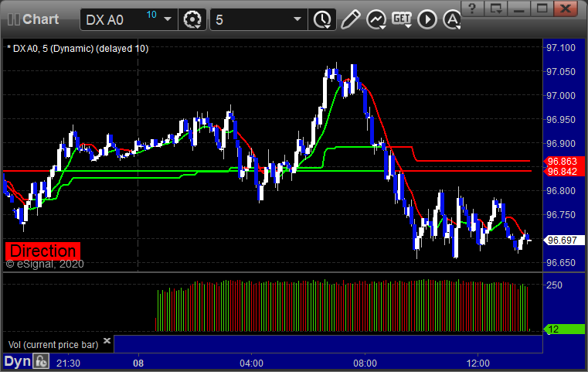Click the red Direction label
Viewport: 588px width, 372px height.
[x=42, y=251]
